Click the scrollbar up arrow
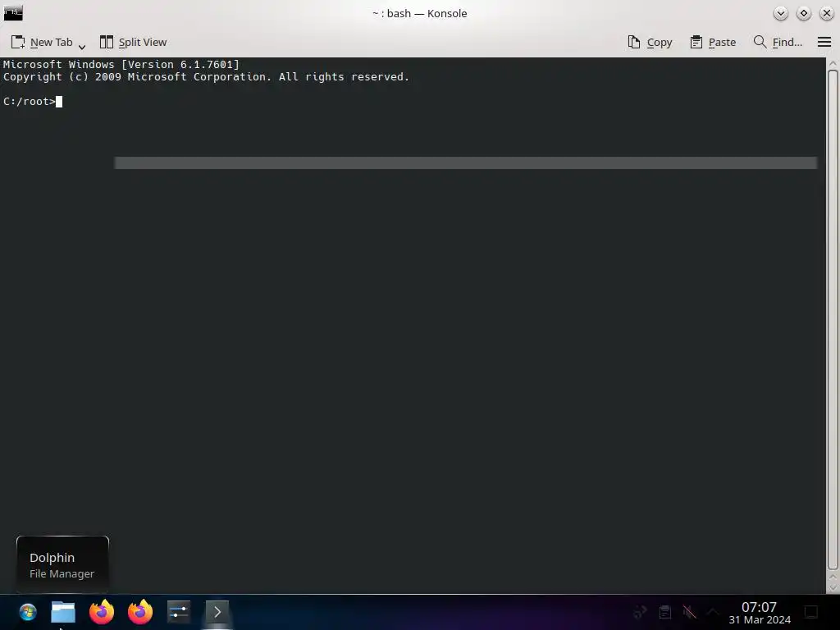This screenshot has height=630, width=840. coord(833,63)
